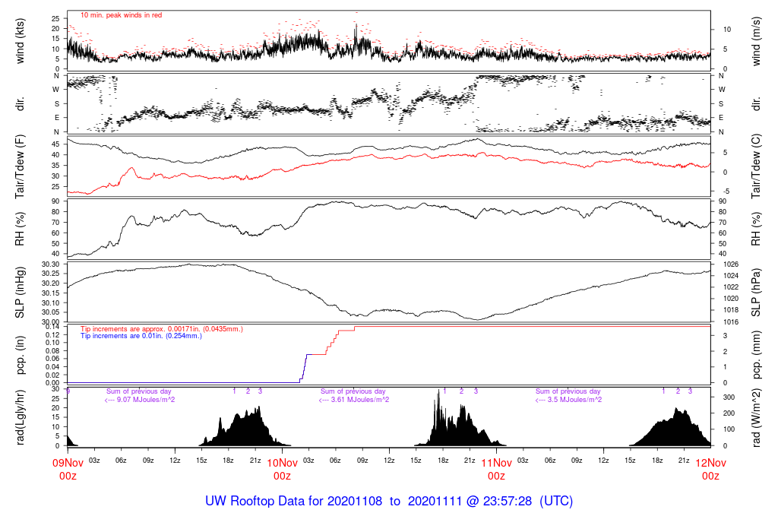This screenshot has width=778, height=532.
Task: Select the '3.61 MJoules/m^2' daily sum text
Action: pyautogui.click(x=359, y=400)
